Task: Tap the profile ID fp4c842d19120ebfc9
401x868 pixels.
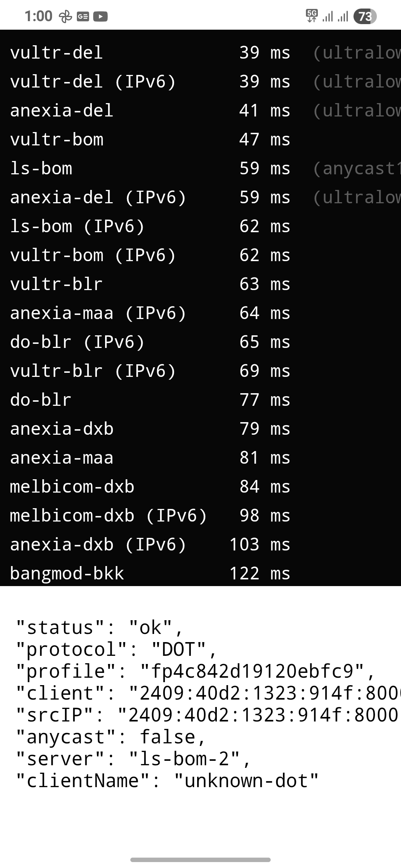Action: (x=252, y=671)
